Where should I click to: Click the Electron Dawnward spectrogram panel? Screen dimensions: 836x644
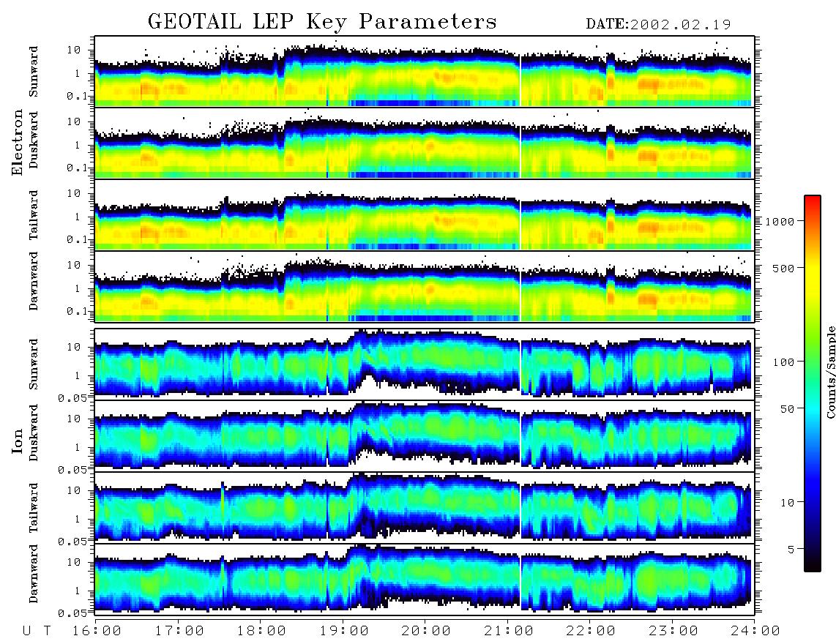point(425,286)
